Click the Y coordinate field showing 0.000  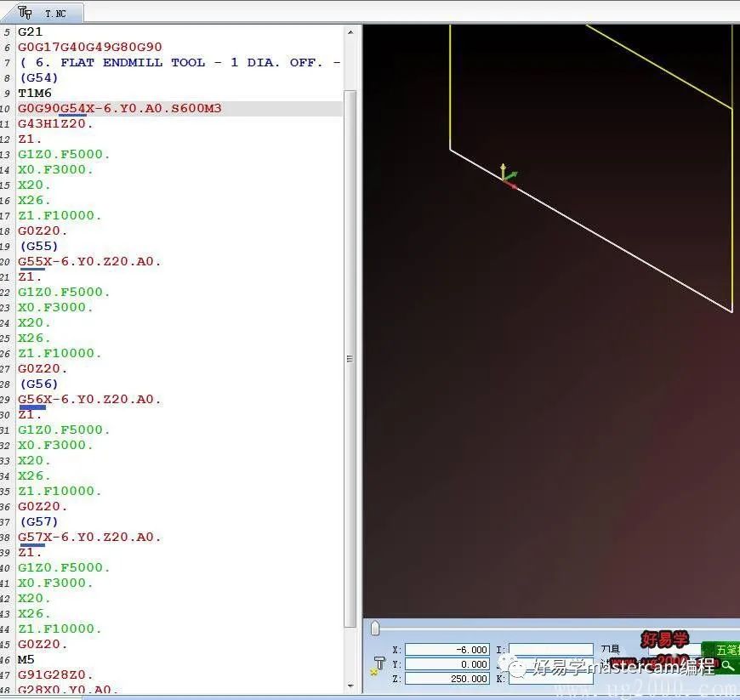pyautogui.click(x=447, y=664)
